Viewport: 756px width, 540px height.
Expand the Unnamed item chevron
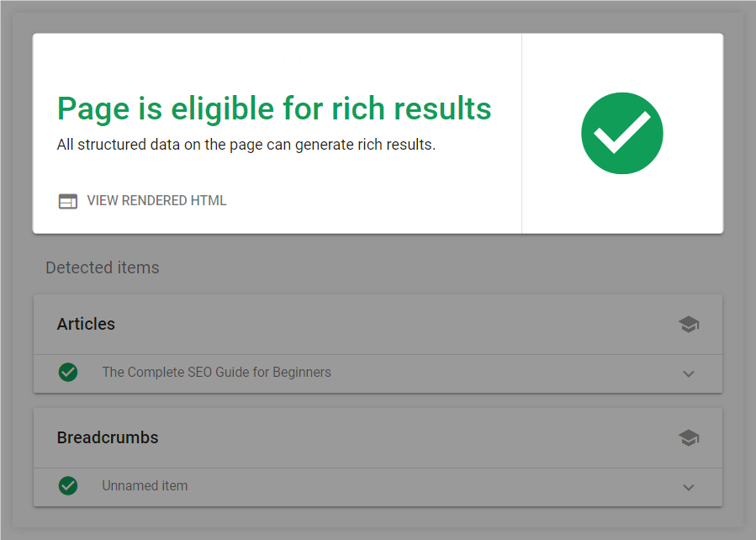point(689,487)
